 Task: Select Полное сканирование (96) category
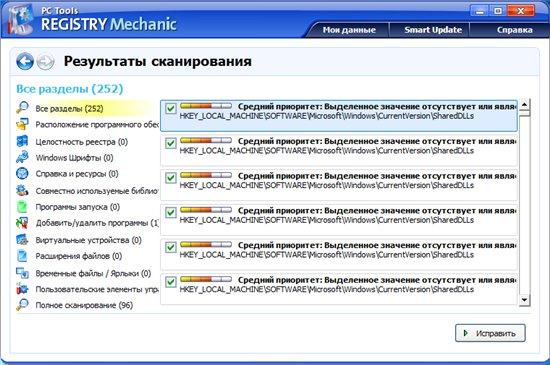coord(84,305)
